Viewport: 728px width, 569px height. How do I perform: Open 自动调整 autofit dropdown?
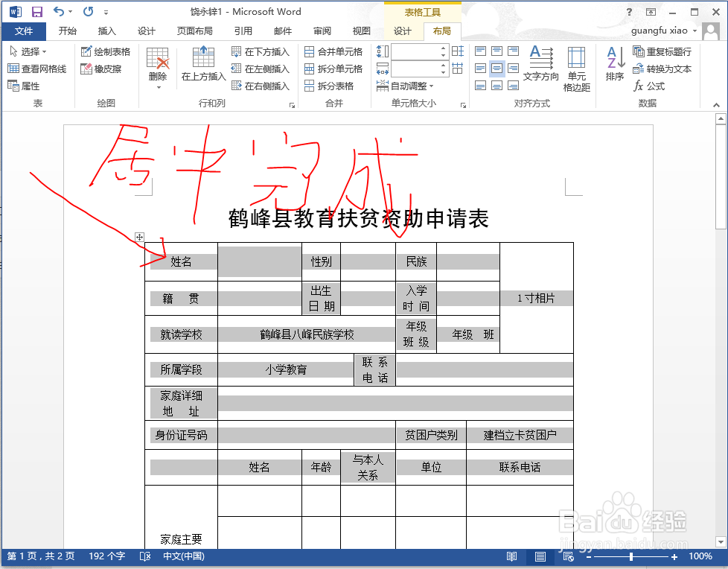click(x=406, y=86)
